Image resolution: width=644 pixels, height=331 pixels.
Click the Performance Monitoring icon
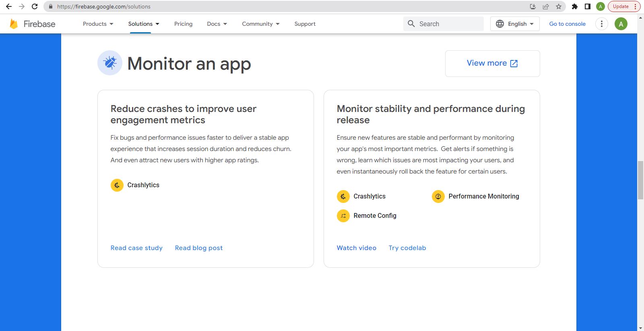tap(438, 197)
